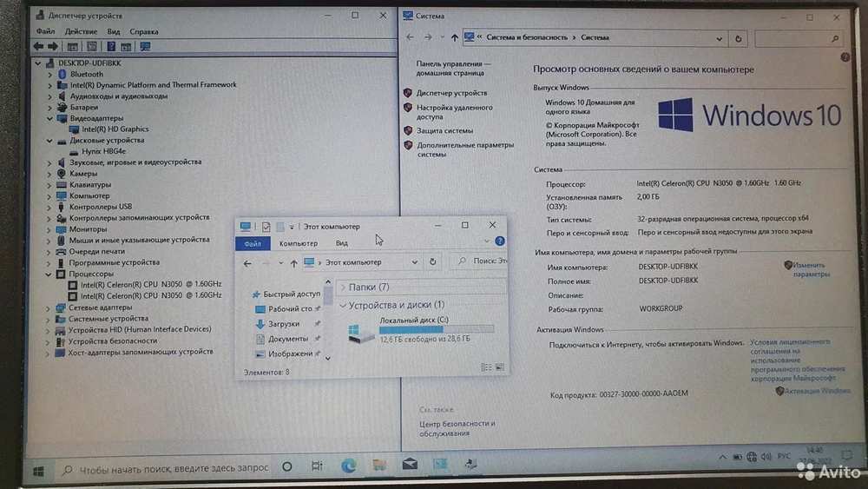
Task: Open the Файл tab in This PC
Action: click(253, 244)
